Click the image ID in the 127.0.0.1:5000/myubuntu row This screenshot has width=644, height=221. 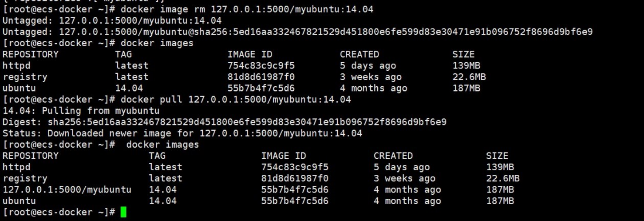pos(295,190)
